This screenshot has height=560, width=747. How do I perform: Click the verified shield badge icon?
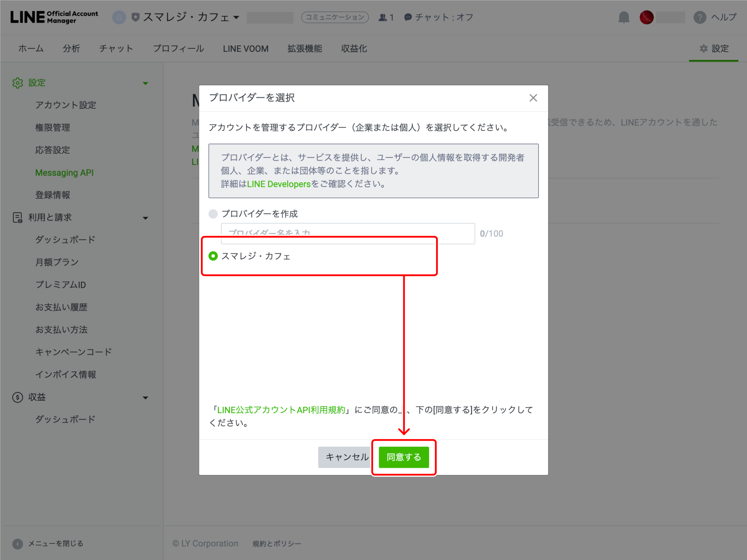[135, 17]
